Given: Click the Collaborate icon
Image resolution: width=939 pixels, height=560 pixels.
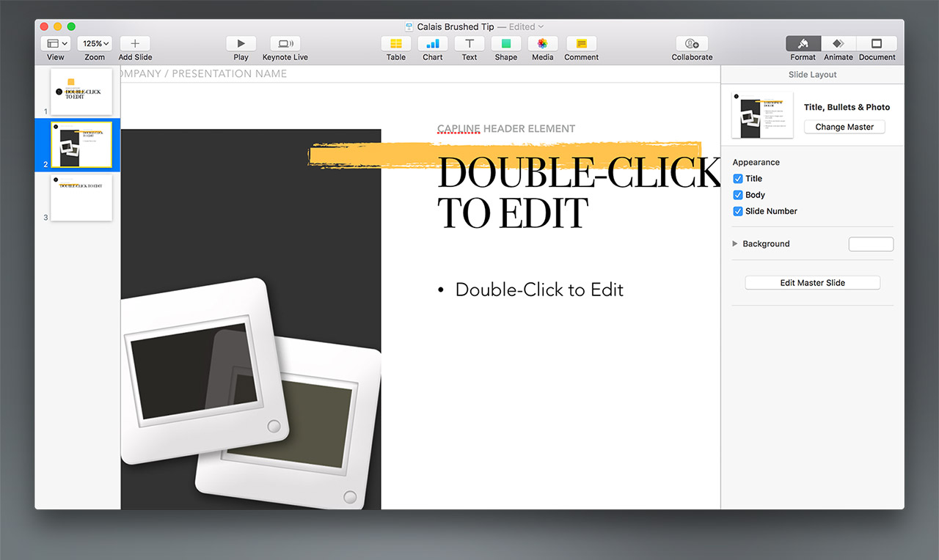Looking at the screenshot, I should tap(692, 44).
